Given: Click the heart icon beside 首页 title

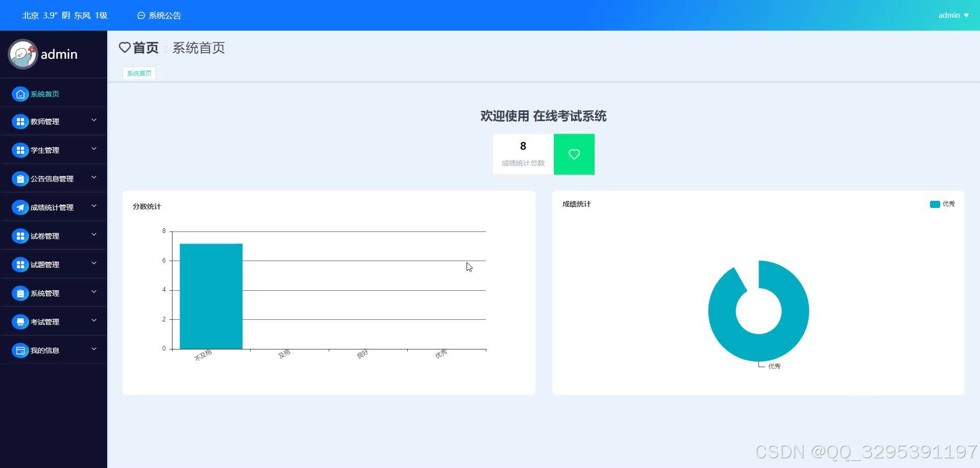Looking at the screenshot, I should click(x=125, y=48).
